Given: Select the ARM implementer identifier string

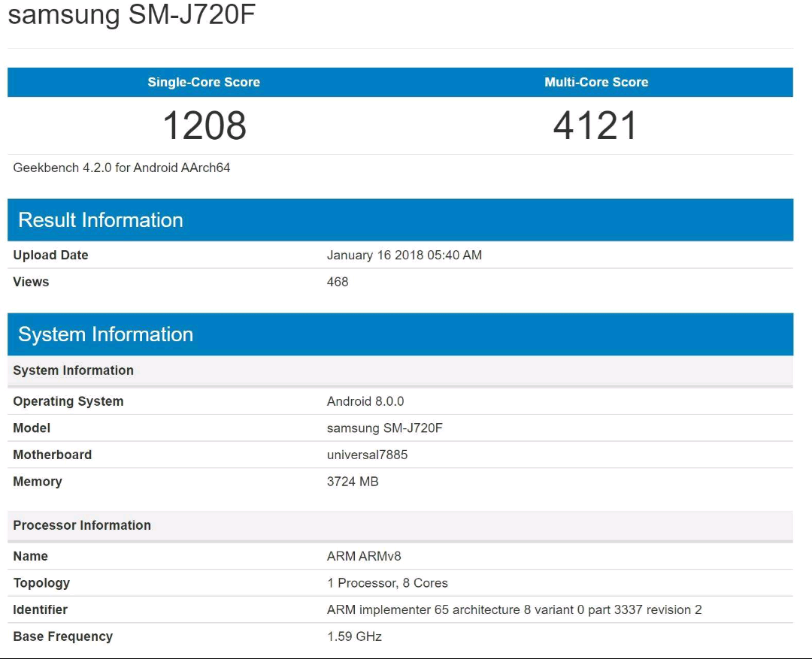Looking at the screenshot, I should pos(514,609).
